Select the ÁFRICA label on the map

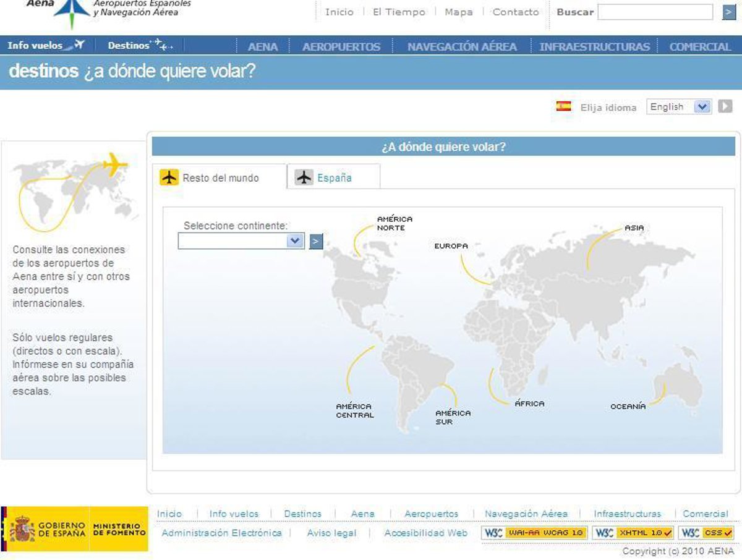pyautogui.click(x=530, y=404)
